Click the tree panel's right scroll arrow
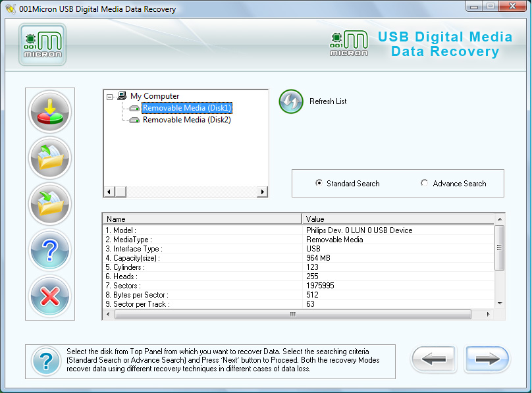Screen dimensions: 532x393 [x=263, y=192]
